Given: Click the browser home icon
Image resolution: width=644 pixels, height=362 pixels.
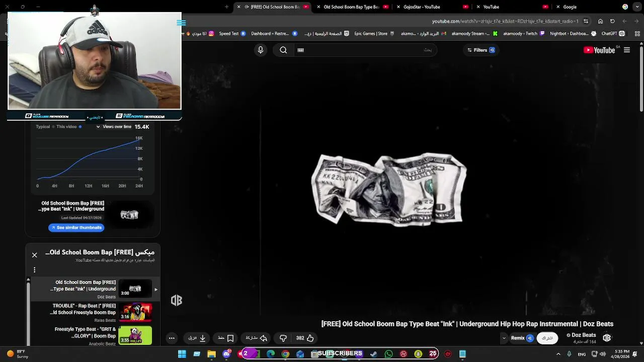Looking at the screenshot, I should point(600,21).
